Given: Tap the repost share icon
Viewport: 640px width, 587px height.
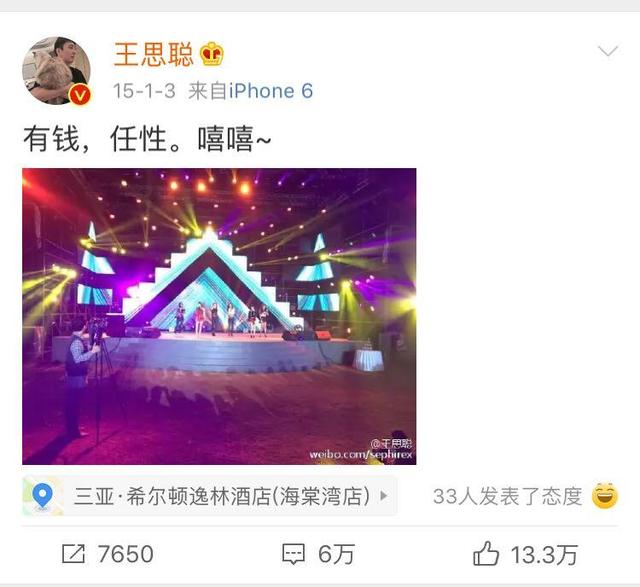Looking at the screenshot, I should pyautogui.click(x=73, y=554).
